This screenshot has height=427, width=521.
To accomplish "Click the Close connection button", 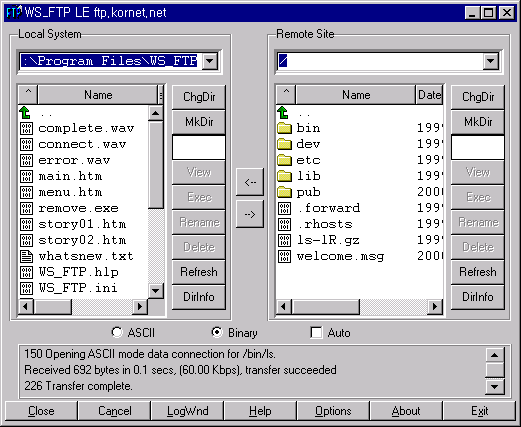I will pos(41,411).
